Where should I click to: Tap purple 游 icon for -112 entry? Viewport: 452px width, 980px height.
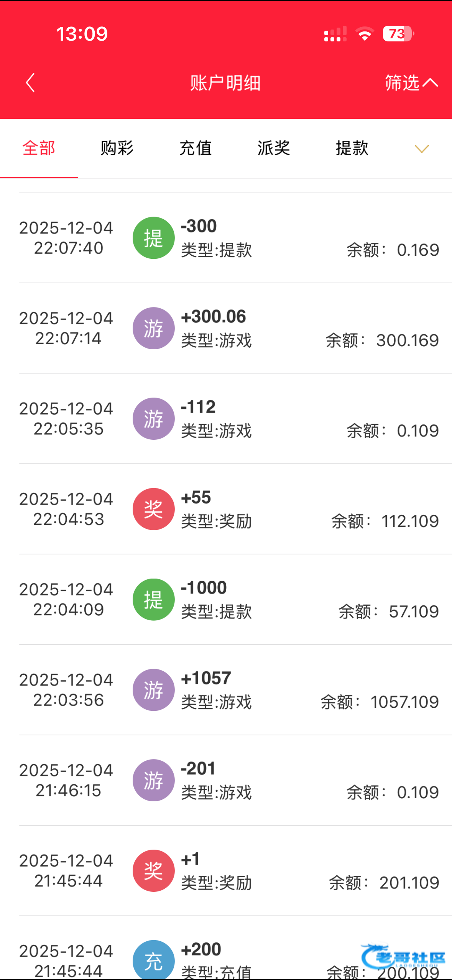153,419
